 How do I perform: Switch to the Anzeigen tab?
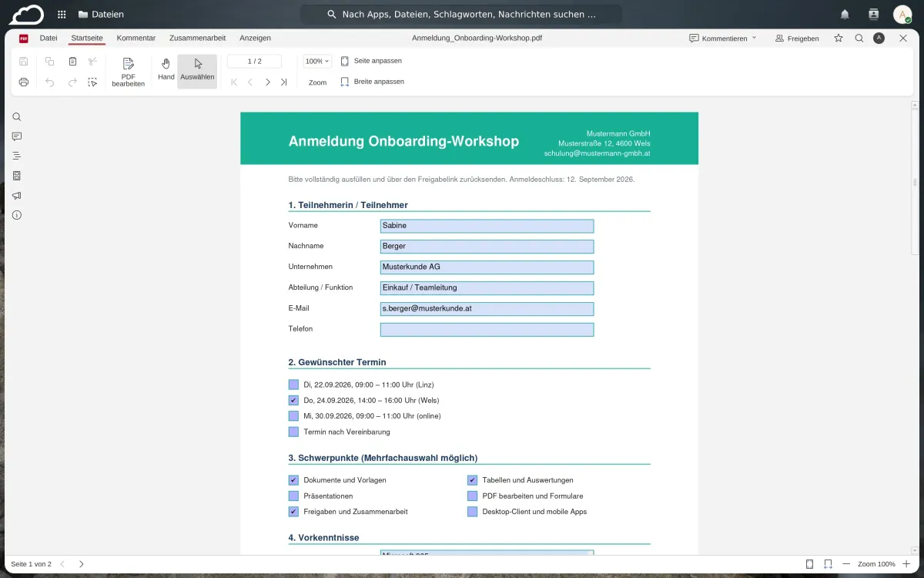pos(255,38)
